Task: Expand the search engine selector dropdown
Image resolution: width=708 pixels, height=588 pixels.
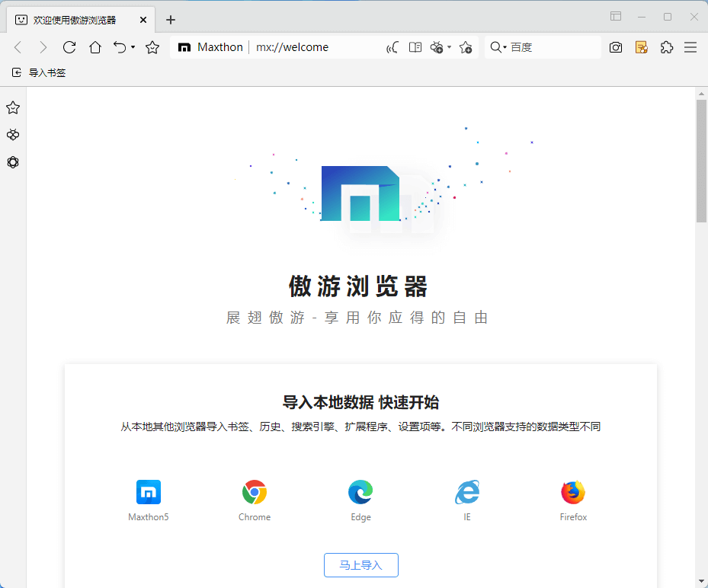Action: coord(498,47)
